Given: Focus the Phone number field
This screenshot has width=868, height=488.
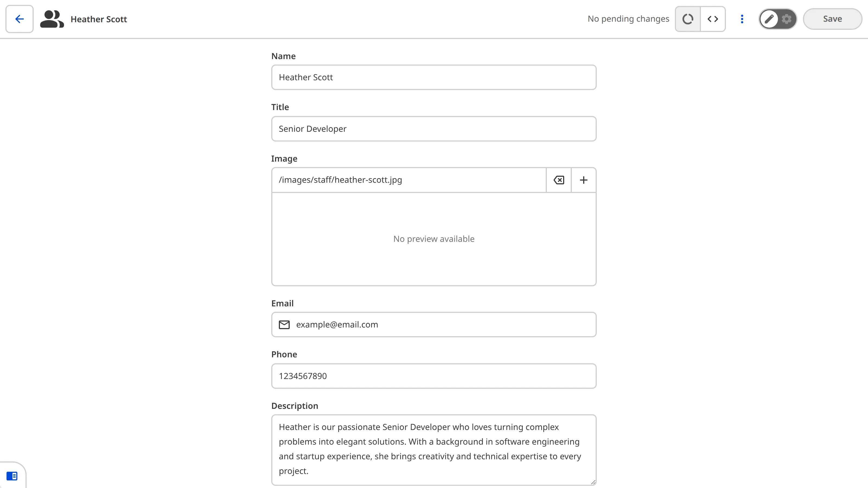Looking at the screenshot, I should (434, 376).
